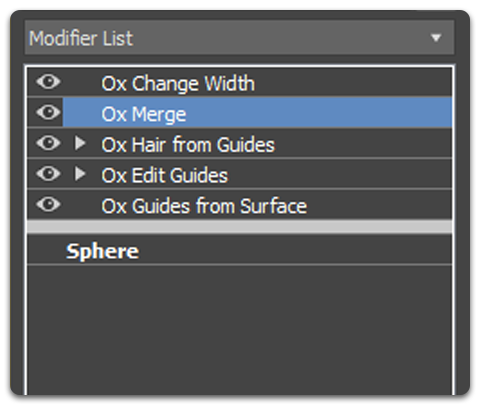
Task: Select the Ox Edit Guides modifier
Action: 165,175
